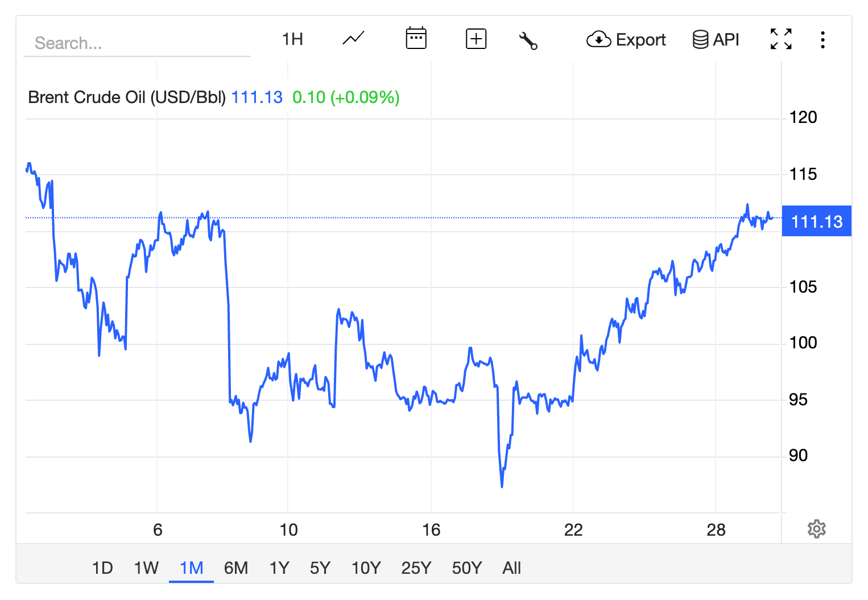The height and width of the screenshot is (600, 868).
Task: Click the 95 price axis label
Action: pyautogui.click(x=799, y=400)
